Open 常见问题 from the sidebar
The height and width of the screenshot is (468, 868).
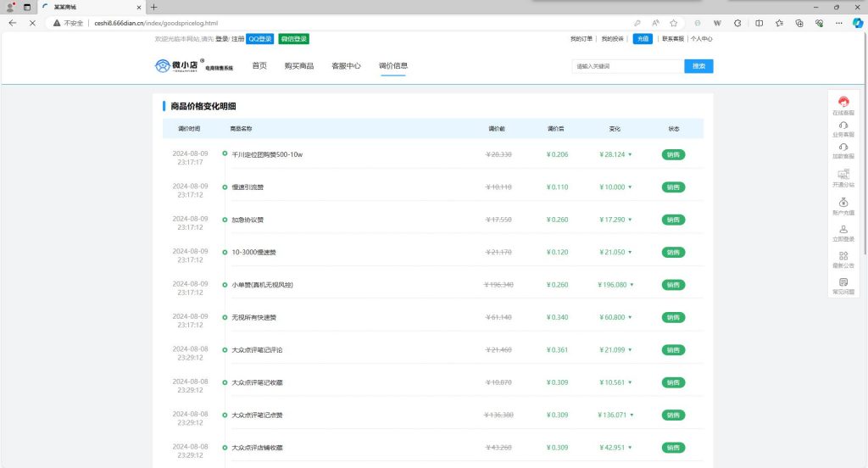coord(843,285)
